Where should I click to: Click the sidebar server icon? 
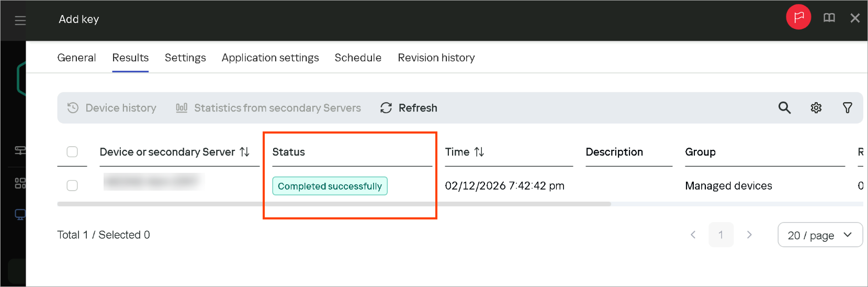point(20,151)
